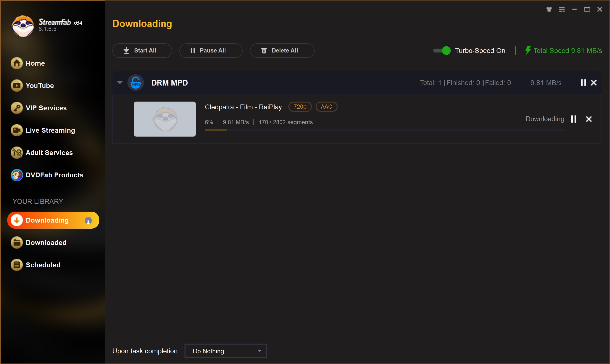
Task: Close the StreamFab window
Action: [600, 9]
